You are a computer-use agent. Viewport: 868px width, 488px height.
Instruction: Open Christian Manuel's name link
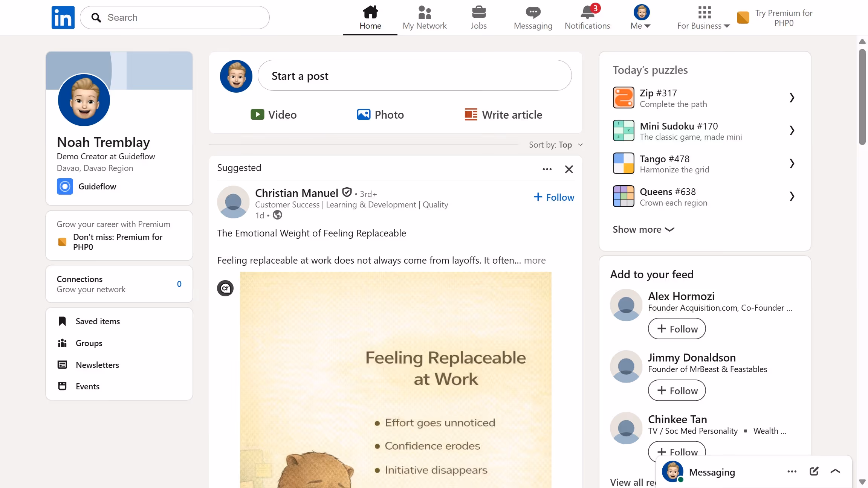[296, 193]
